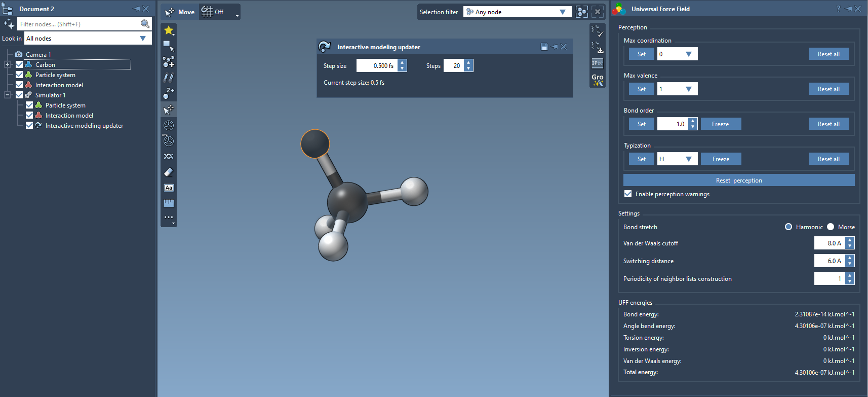Click the yellow star favorites icon
The image size is (868, 397).
[x=169, y=30]
